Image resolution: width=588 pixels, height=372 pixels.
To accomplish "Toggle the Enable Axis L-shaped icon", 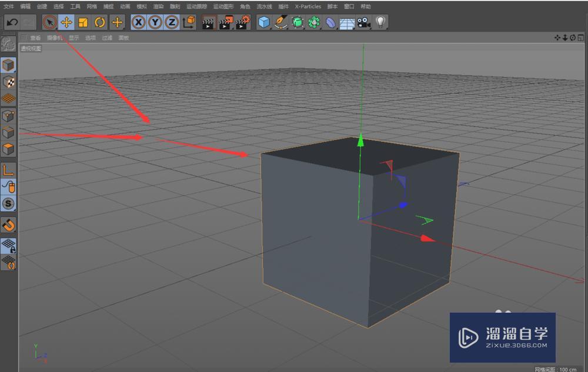I will point(8,170).
